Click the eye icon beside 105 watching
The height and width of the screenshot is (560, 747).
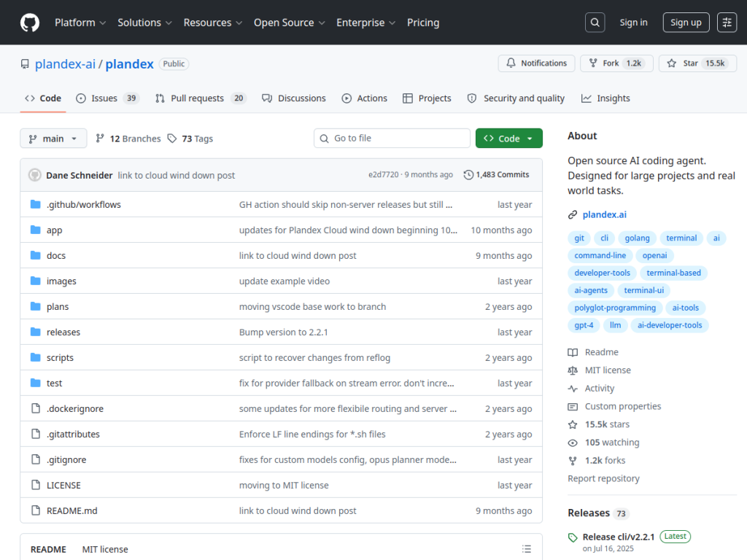[x=573, y=443]
